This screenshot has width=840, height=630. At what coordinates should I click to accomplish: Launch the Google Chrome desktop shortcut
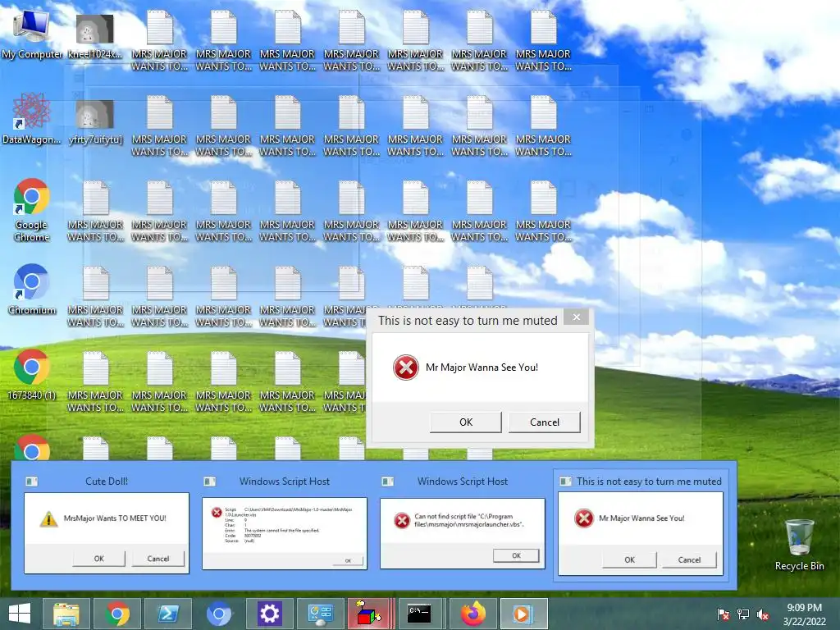[32, 210]
